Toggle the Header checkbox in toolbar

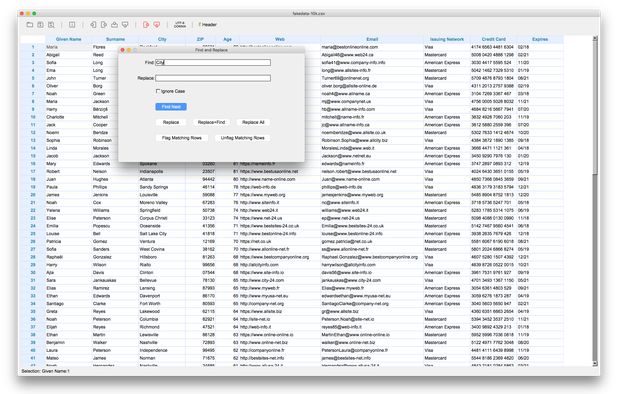tap(208, 24)
